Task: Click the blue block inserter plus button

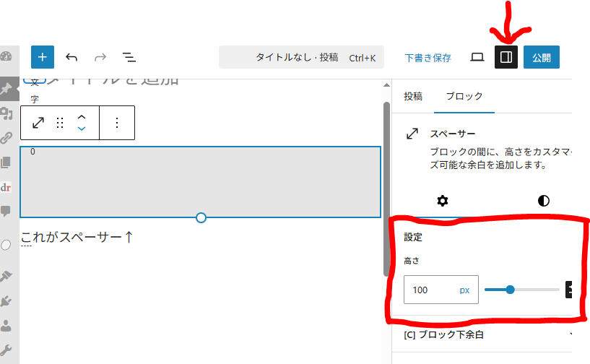Action: 43,57
